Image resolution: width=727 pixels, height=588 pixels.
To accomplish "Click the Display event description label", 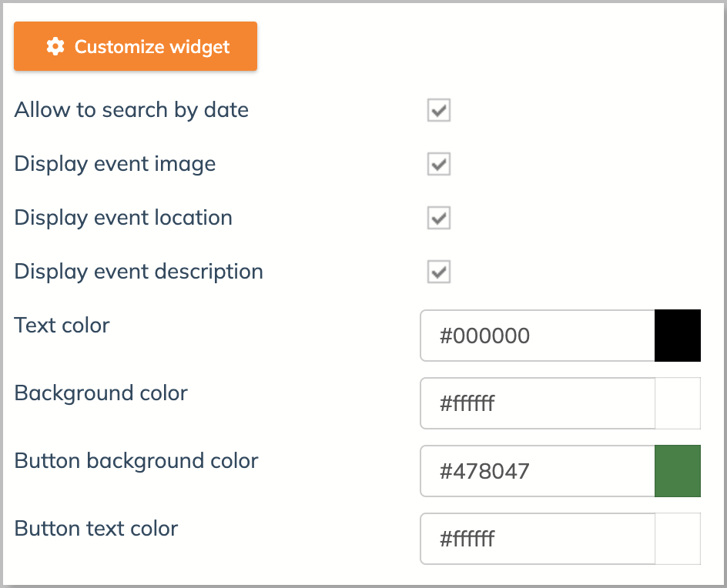I will click(139, 272).
